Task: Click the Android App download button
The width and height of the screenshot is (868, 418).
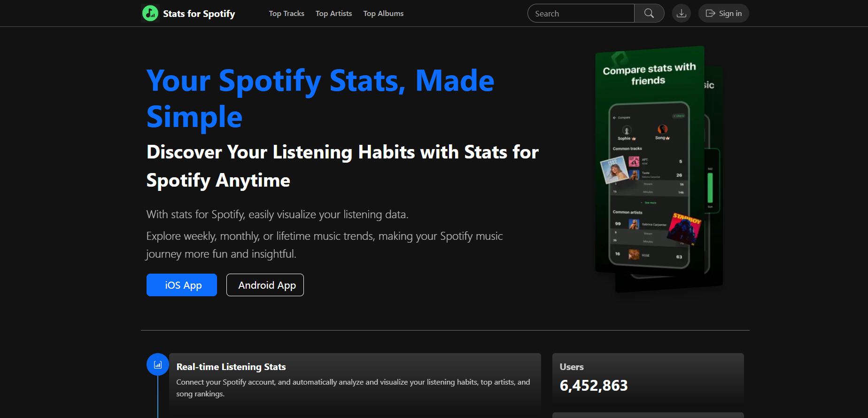Action: pos(264,285)
